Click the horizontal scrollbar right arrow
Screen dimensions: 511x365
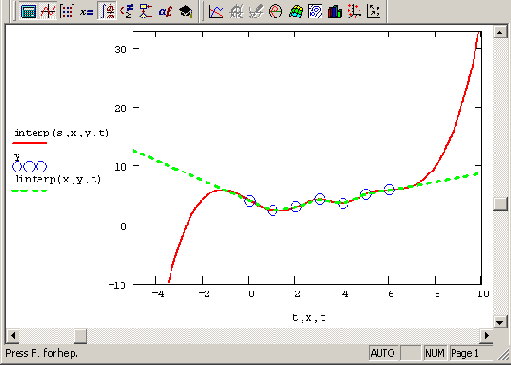(x=486, y=335)
